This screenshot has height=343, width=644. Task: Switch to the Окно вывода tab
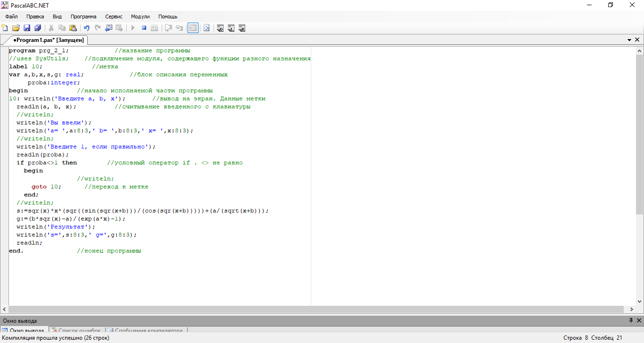click(x=24, y=331)
